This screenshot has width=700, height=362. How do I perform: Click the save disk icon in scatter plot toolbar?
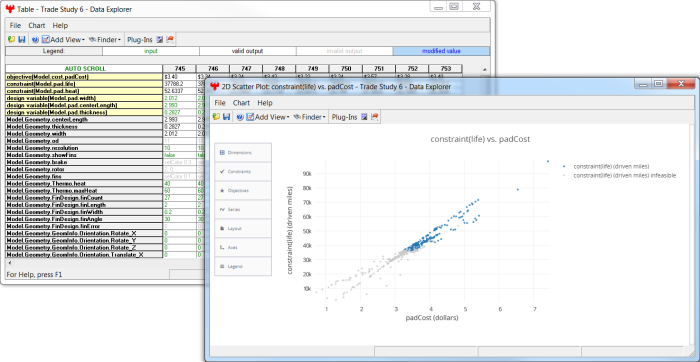[x=226, y=117]
